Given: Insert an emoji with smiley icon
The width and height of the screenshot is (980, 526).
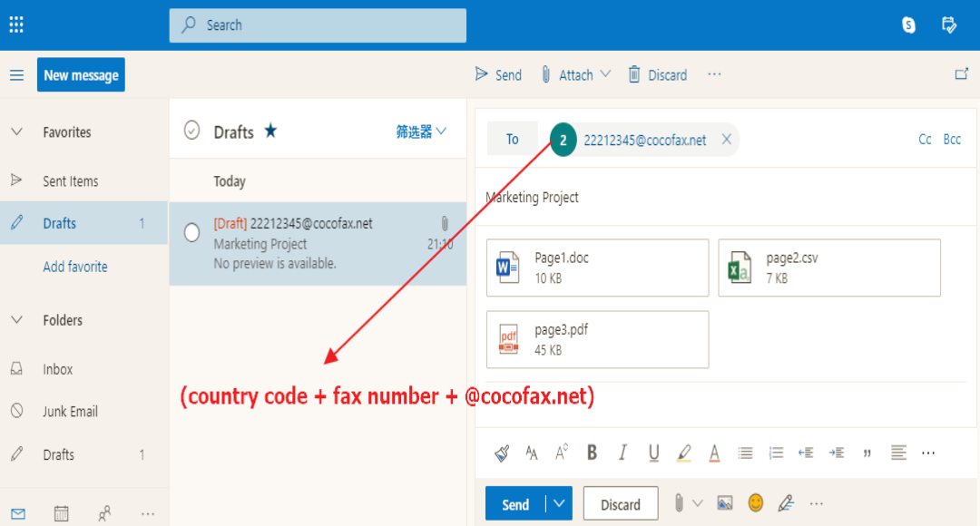Looking at the screenshot, I should click(755, 503).
